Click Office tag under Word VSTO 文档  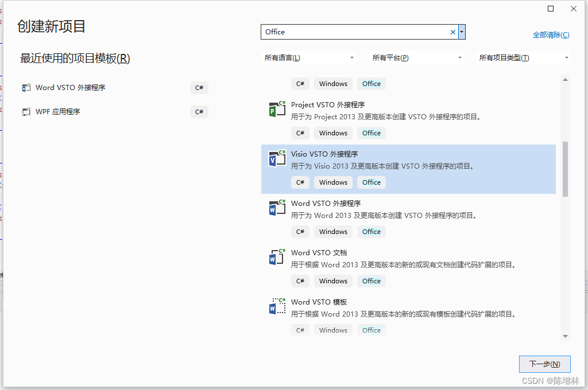(x=372, y=281)
